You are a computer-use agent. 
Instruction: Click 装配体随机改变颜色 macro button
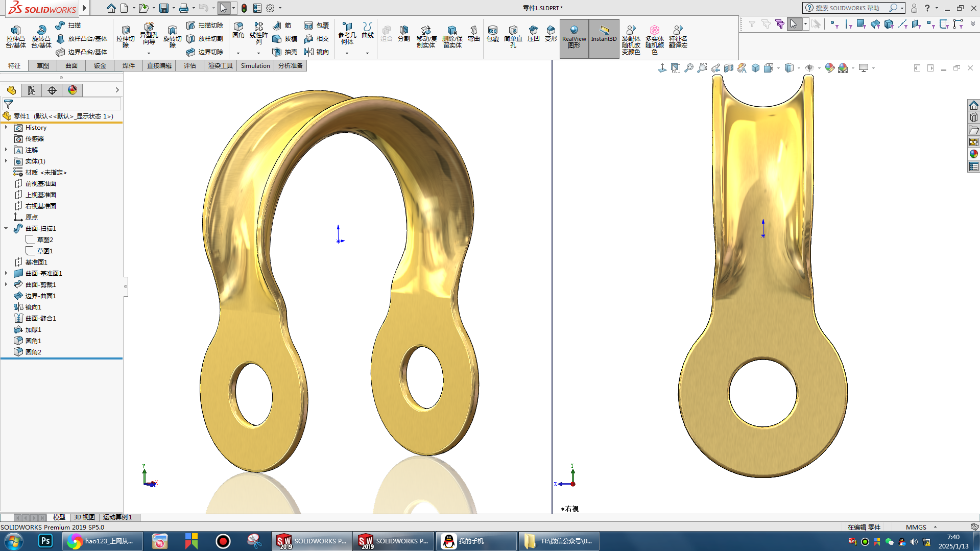click(x=631, y=39)
